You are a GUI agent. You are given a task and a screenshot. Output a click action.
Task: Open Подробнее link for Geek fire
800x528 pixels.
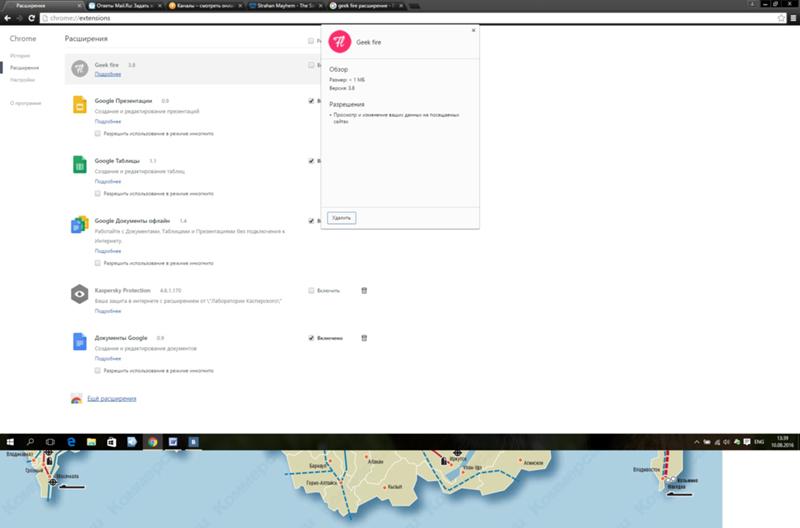pyautogui.click(x=108, y=74)
